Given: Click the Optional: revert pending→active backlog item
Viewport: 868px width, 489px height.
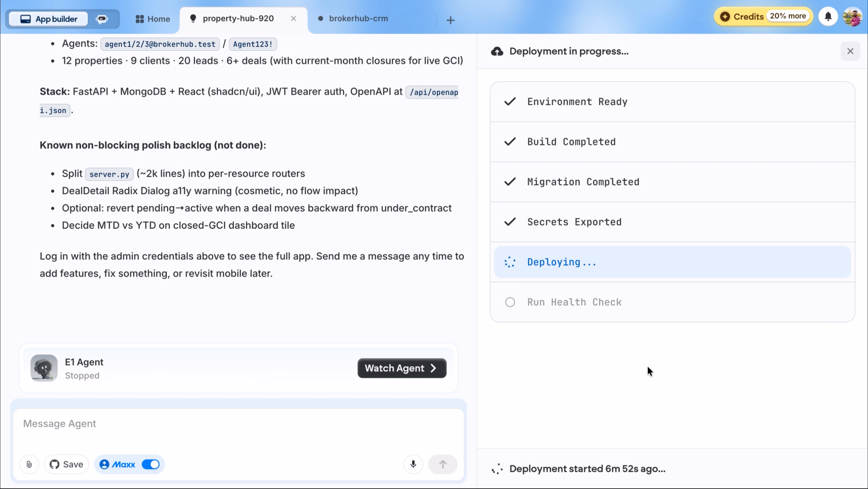Looking at the screenshot, I should pyautogui.click(x=257, y=208).
